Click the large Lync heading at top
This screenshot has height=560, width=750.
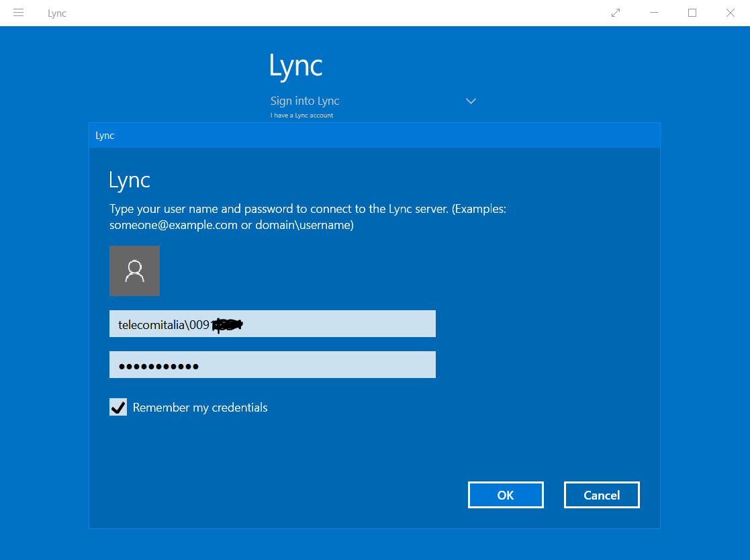click(295, 66)
